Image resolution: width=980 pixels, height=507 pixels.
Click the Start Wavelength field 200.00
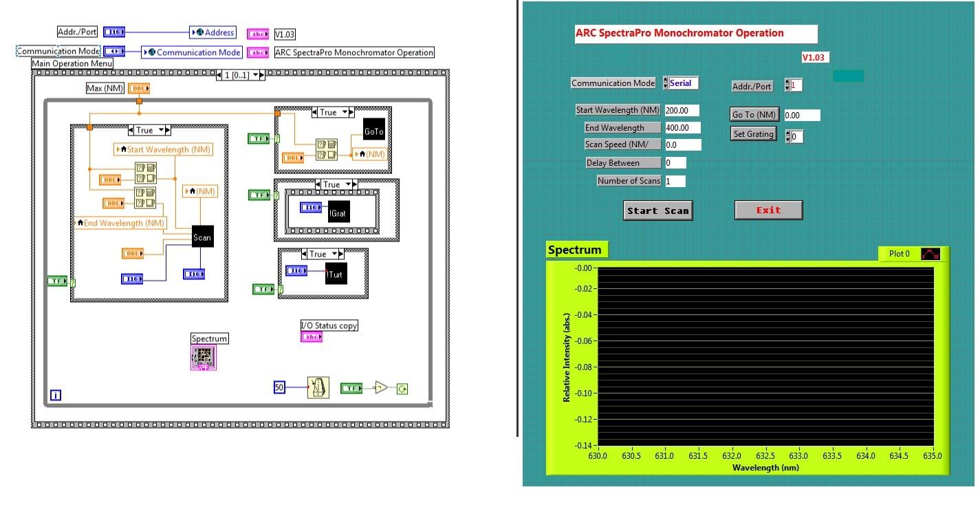(682, 110)
